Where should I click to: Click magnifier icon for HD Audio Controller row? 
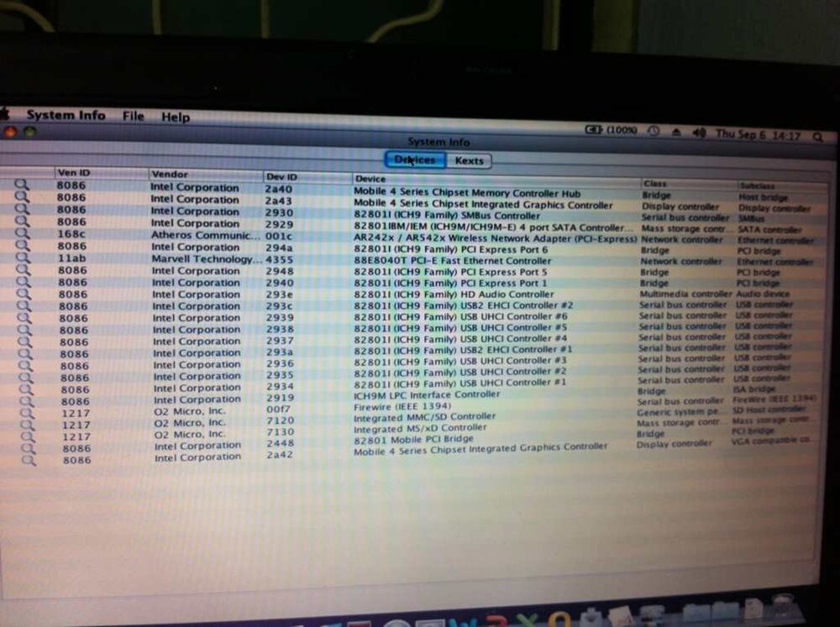[24, 295]
